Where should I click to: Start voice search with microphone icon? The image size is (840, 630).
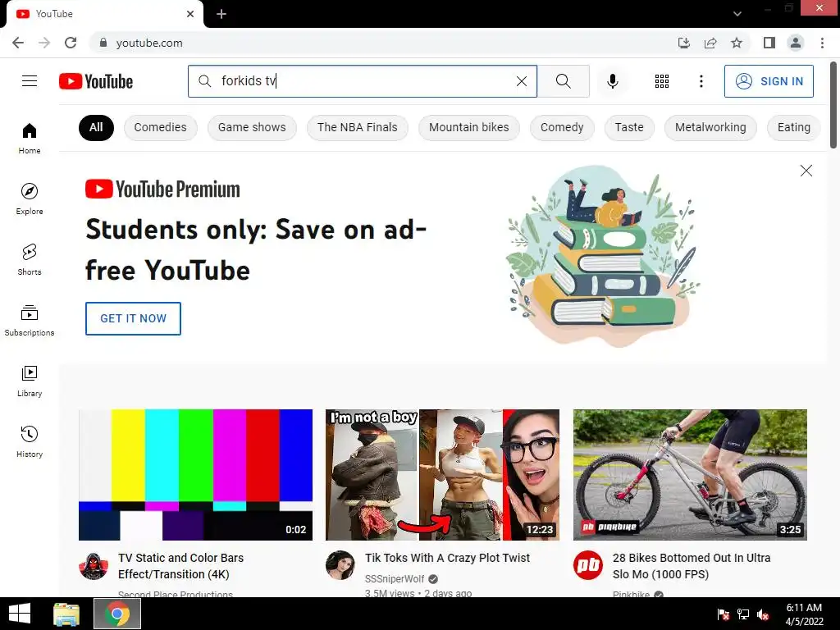point(613,81)
